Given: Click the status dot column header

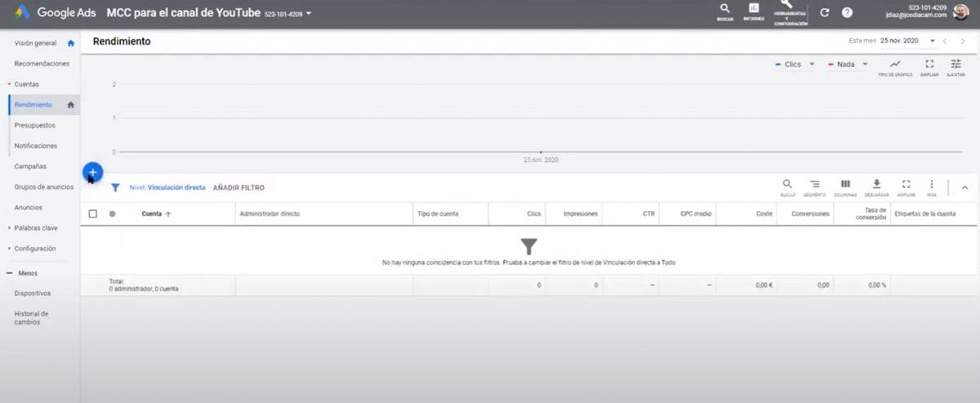Looking at the screenshot, I should 112,214.
